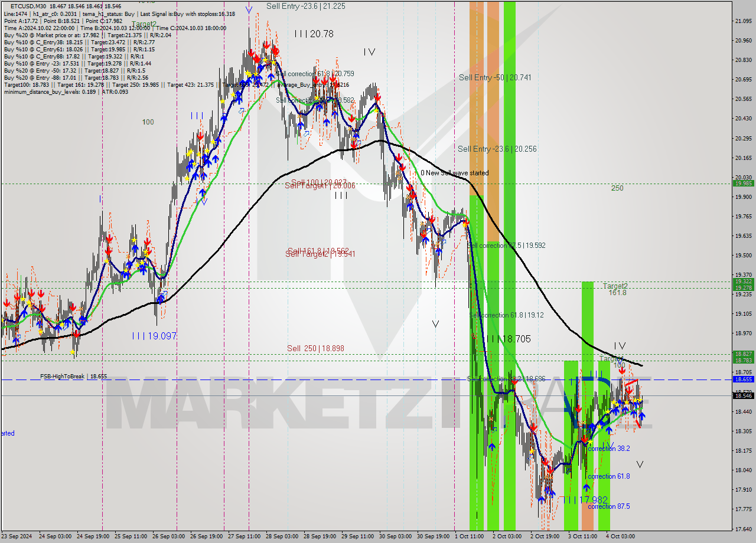Viewport: 756px width, 543px height.
Task: Click the 'Sell Entry -50 | 20.741' label
Action: point(495,77)
